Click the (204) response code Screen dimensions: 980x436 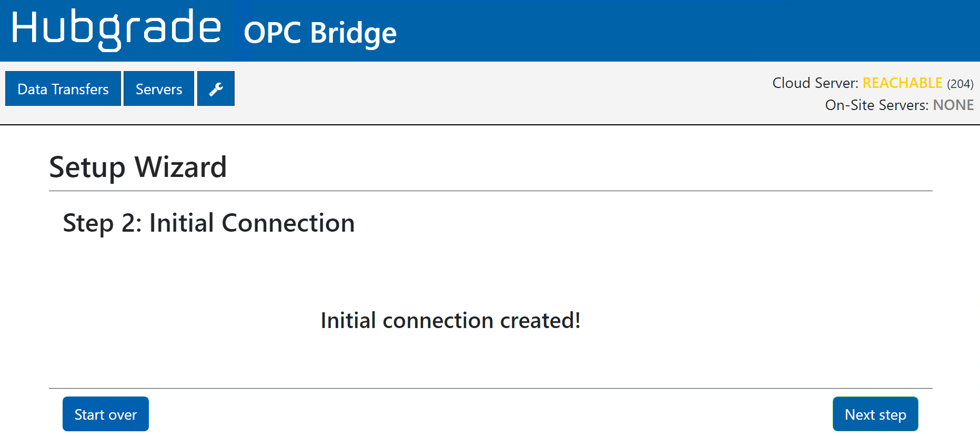point(960,84)
